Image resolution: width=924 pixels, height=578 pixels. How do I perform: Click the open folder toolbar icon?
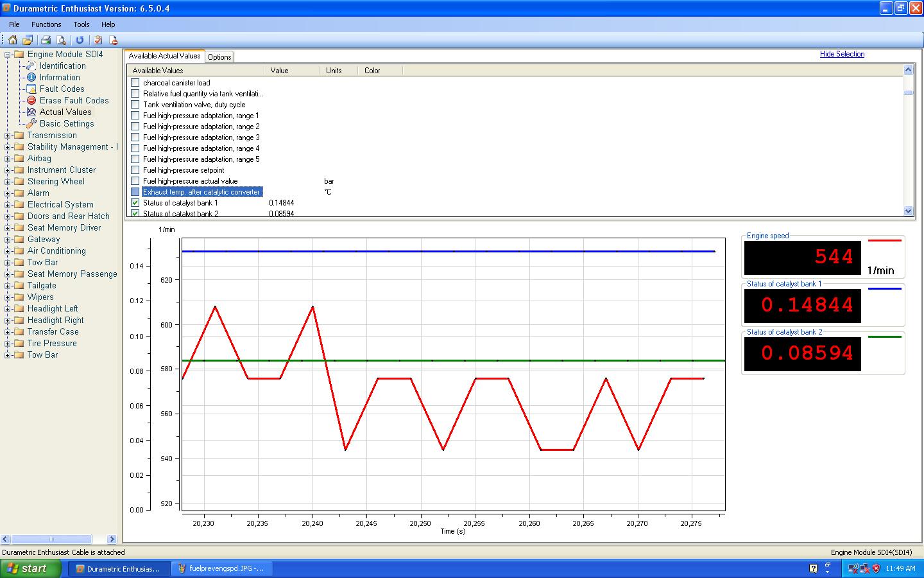coord(28,40)
